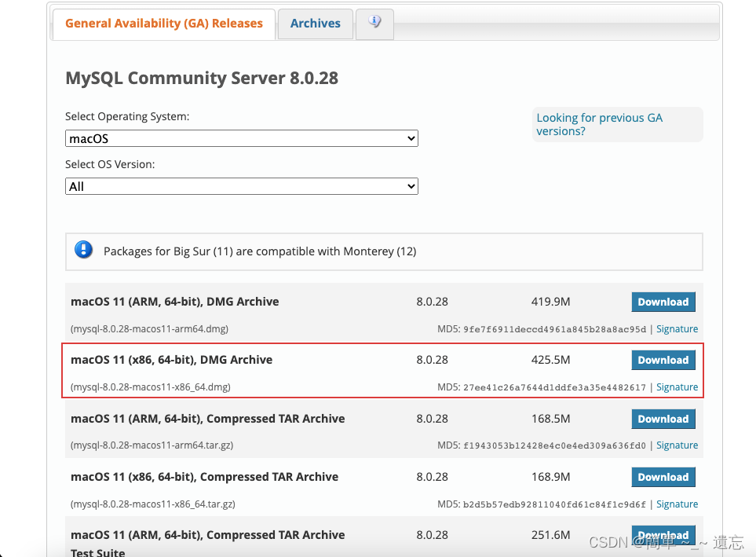This screenshot has height=557, width=756.
Task: Click the MySQL Community Server 8.0.28 heading
Action: [202, 79]
